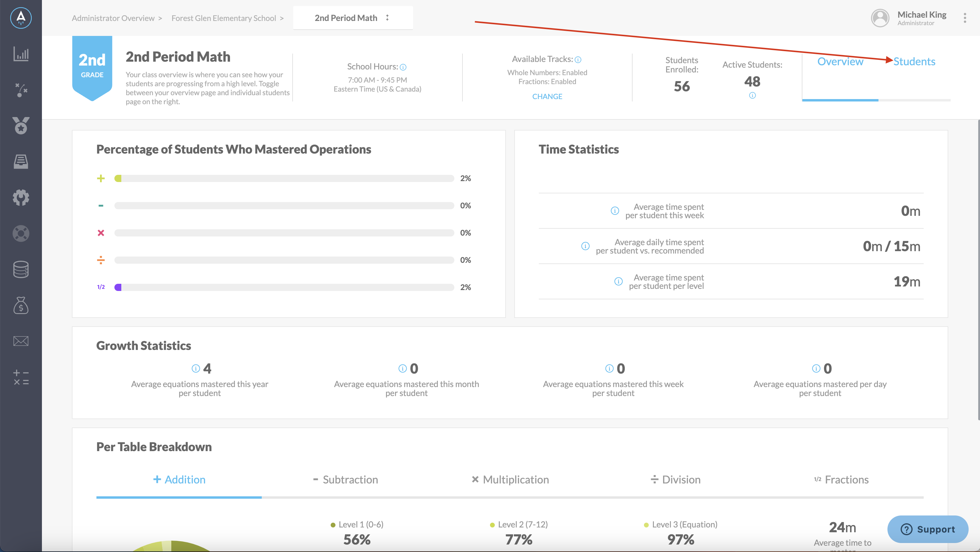Open the medal awards sidebar icon
The width and height of the screenshot is (980, 552).
(21, 125)
